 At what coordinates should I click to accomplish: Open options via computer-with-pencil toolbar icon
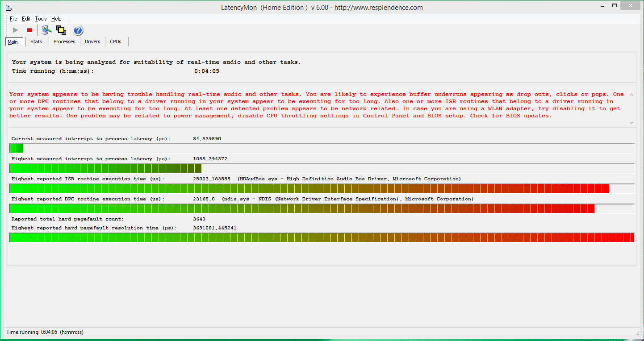pos(46,30)
